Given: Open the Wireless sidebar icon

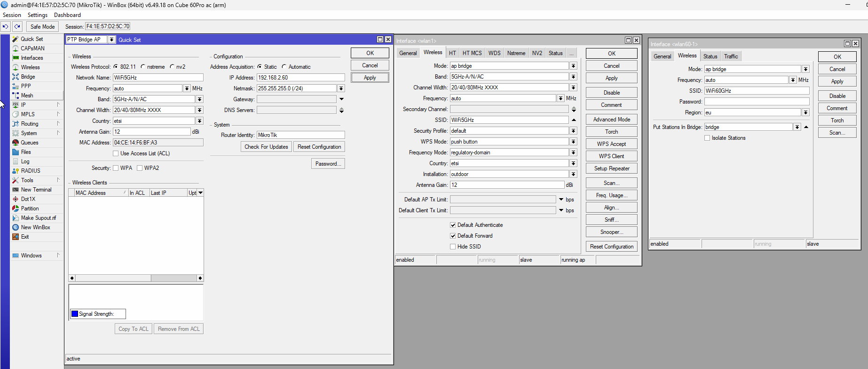Looking at the screenshot, I should (16, 67).
